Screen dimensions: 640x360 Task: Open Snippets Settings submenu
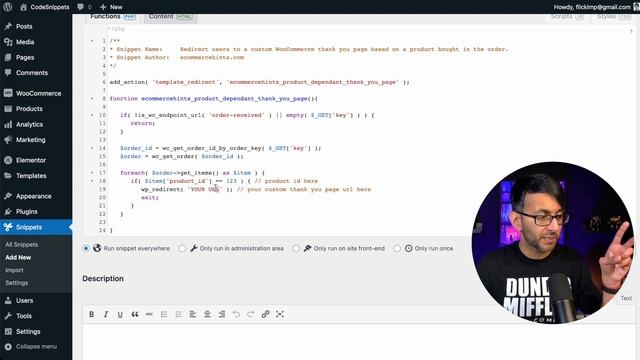point(17,283)
